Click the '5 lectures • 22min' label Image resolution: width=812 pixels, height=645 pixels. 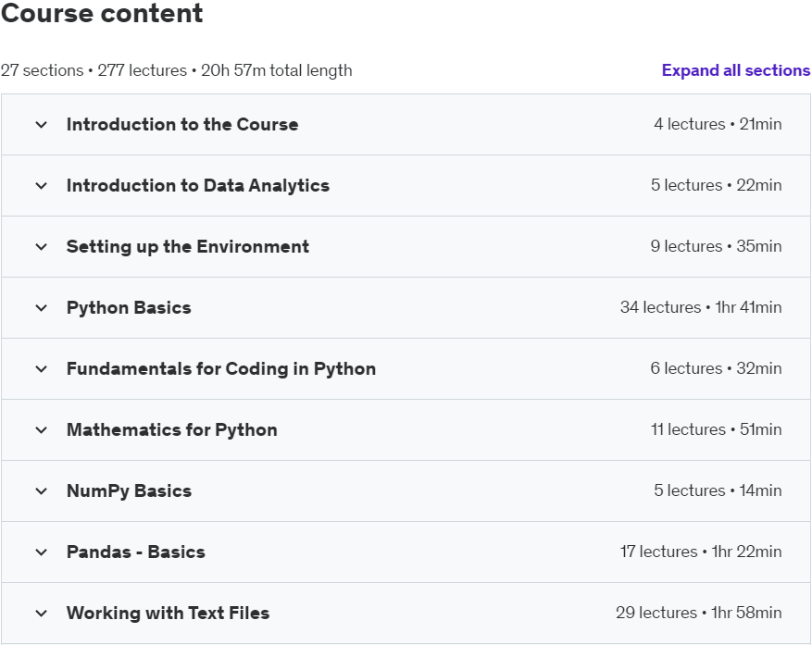pos(716,186)
